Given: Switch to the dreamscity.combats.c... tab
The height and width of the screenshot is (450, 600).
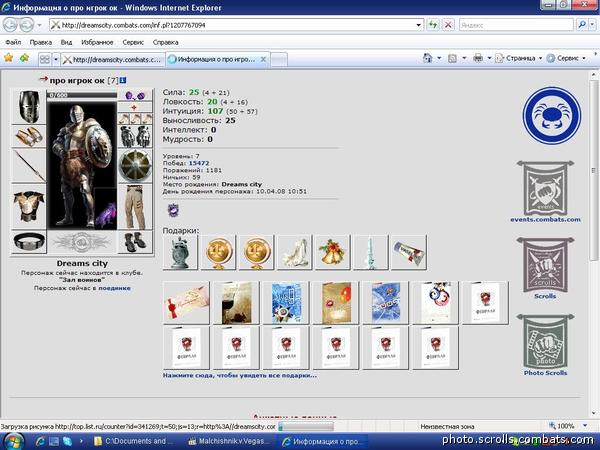Looking at the screenshot, I should tap(112, 59).
